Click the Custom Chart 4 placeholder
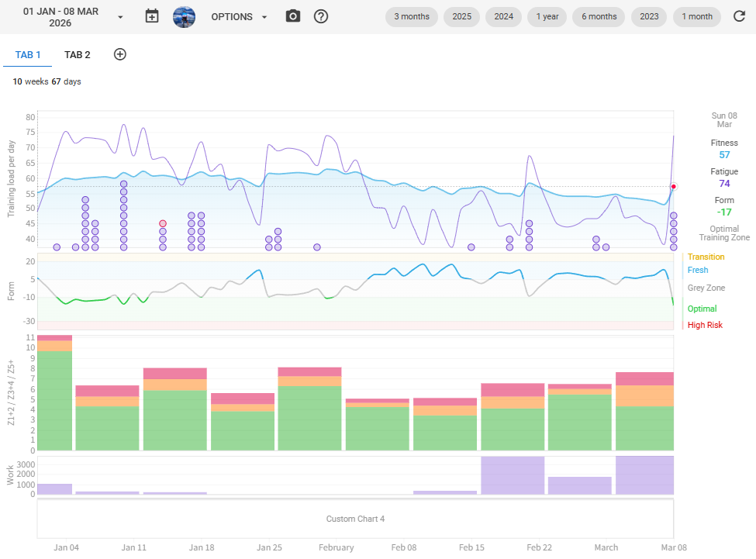The width and height of the screenshot is (756, 559). click(x=355, y=519)
